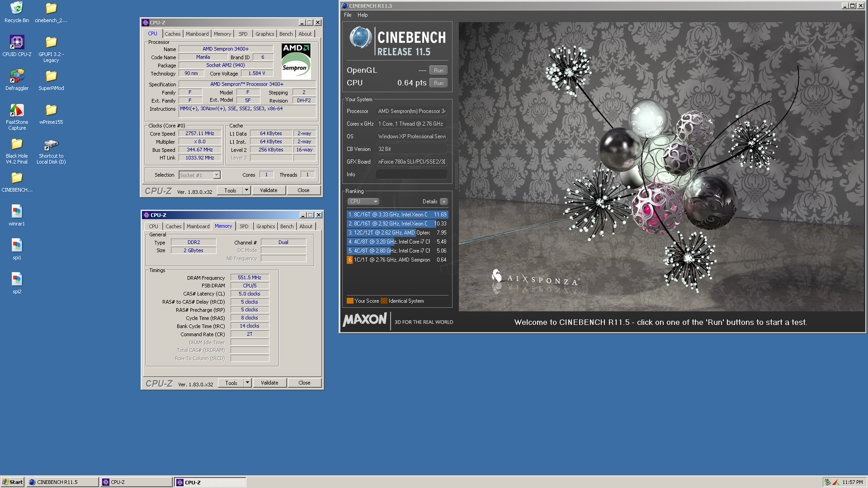This screenshot has width=868, height=488.
Task: Open the Start menu
Action: [x=13, y=482]
